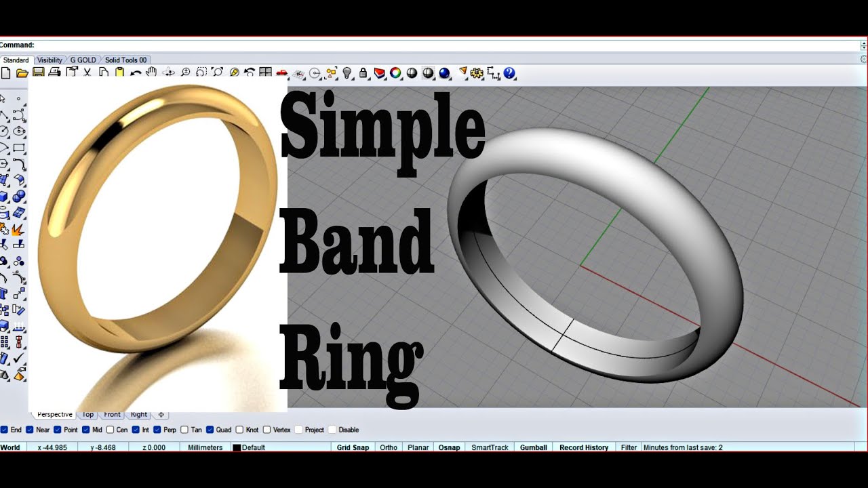Select the Pan hand tool

tap(151, 72)
